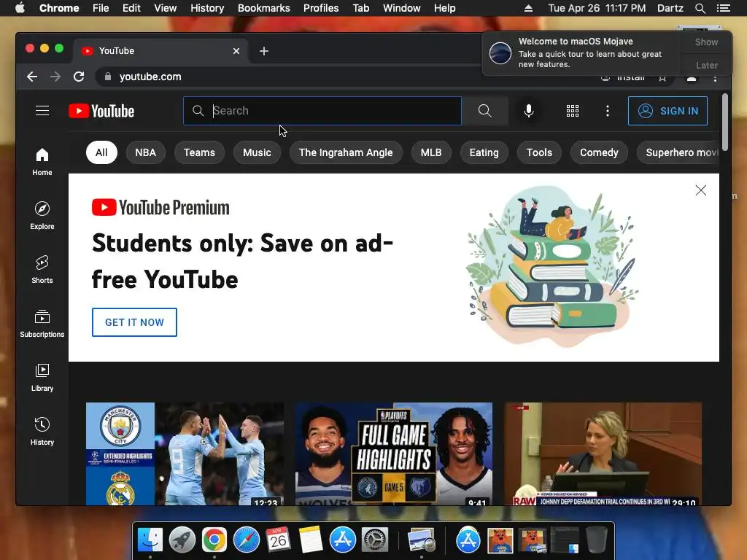Click Later on macOS Mojave notification

[706, 65]
